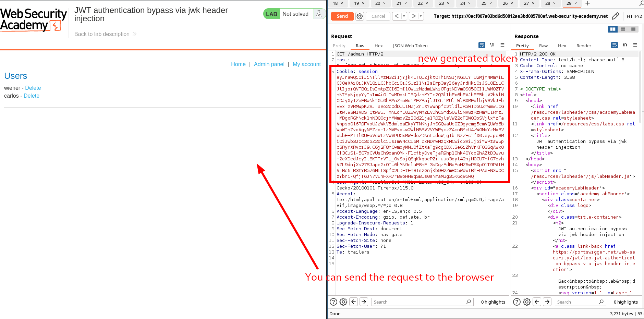Screen dimensions: 644x319
Task: Send the Repeater request
Action: 342,16
